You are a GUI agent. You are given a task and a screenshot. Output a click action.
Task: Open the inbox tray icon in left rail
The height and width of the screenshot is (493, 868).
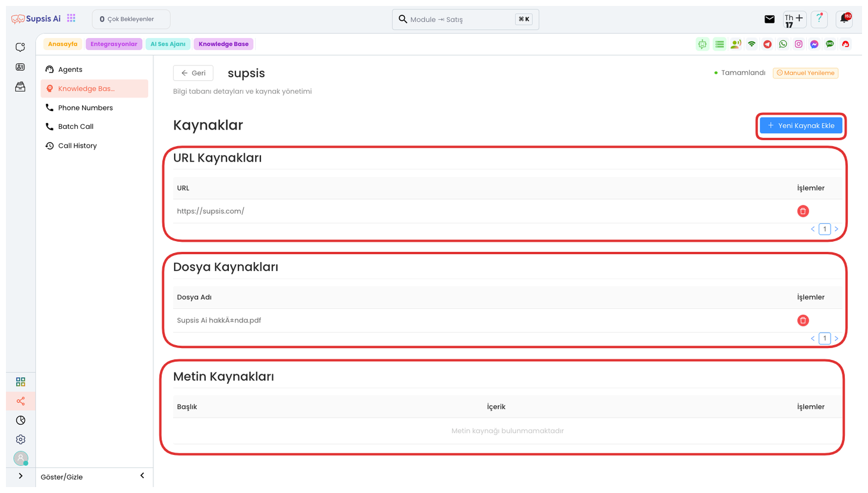pos(20,87)
